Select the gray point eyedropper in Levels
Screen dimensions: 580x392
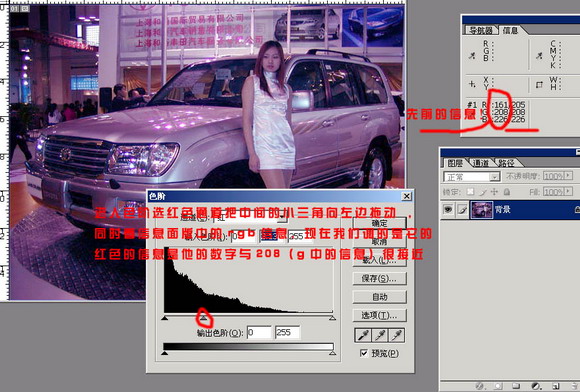click(380, 335)
